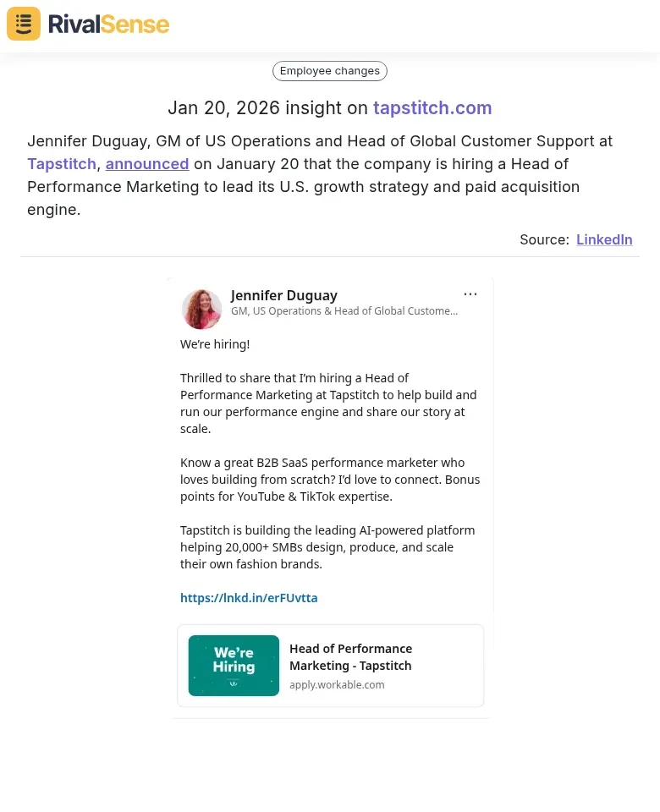The height and width of the screenshot is (812, 660).
Task: Click Jennifer Duguay's profile picture
Action: [x=201, y=309]
